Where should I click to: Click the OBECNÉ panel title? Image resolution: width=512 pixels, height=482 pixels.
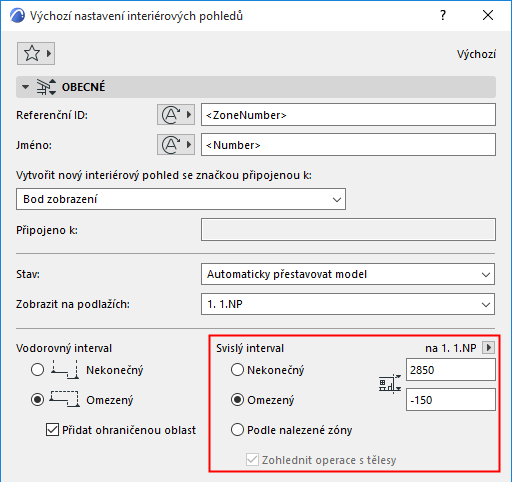pos(83,87)
